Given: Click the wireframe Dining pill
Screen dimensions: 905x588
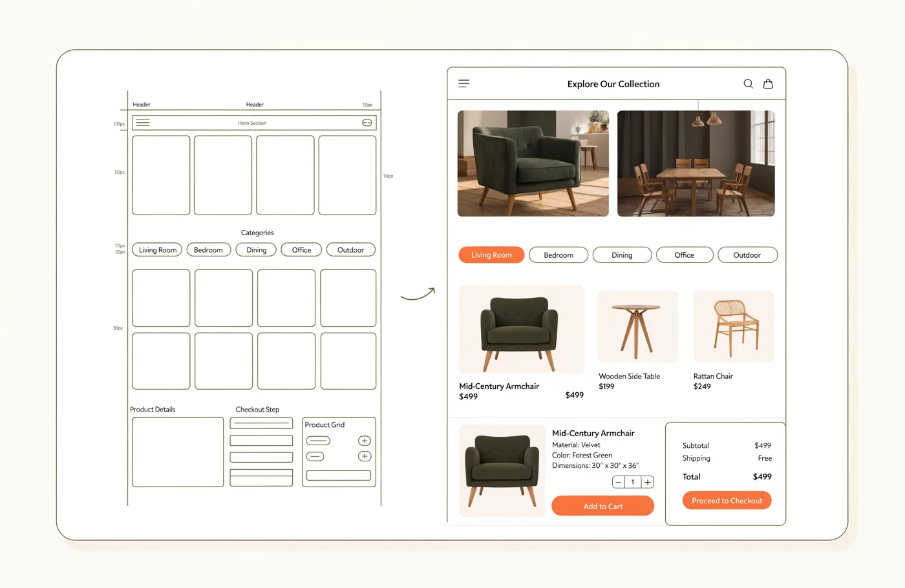Looking at the screenshot, I should pos(257,250).
